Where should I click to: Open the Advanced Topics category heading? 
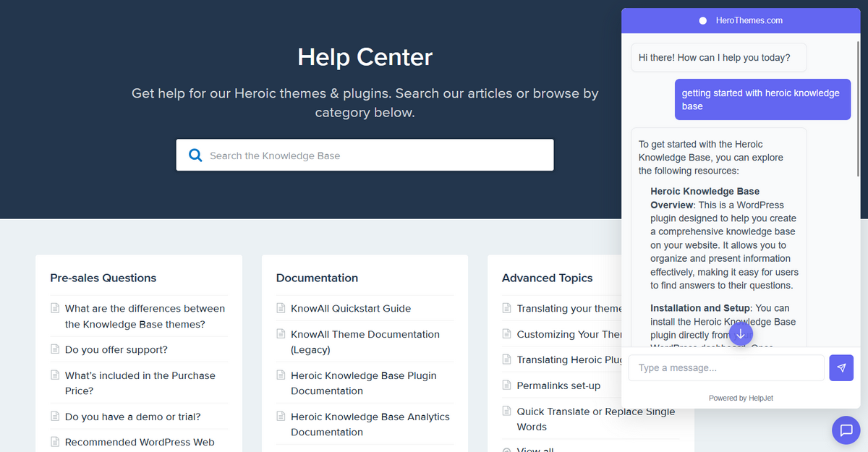pyautogui.click(x=548, y=278)
